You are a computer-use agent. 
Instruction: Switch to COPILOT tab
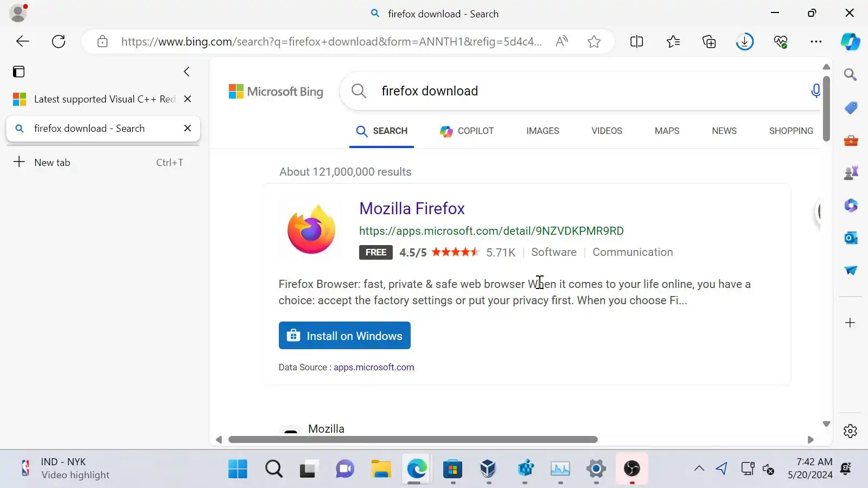pos(467,131)
